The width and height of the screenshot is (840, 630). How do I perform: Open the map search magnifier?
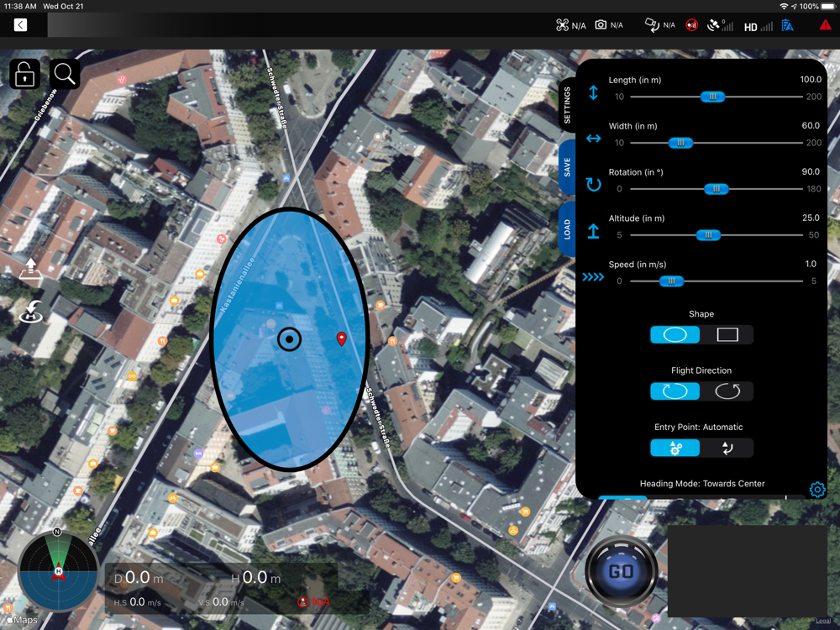click(x=65, y=74)
